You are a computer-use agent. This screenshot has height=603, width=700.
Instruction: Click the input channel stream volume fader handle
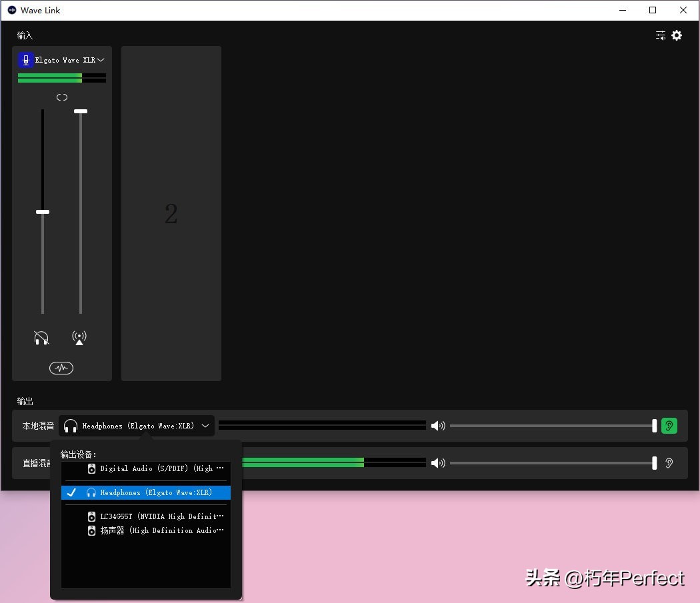pos(81,111)
